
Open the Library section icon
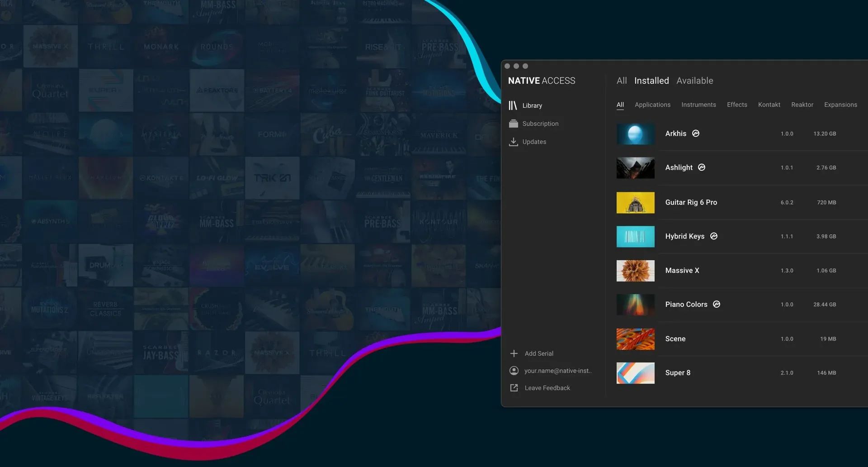[x=513, y=105]
